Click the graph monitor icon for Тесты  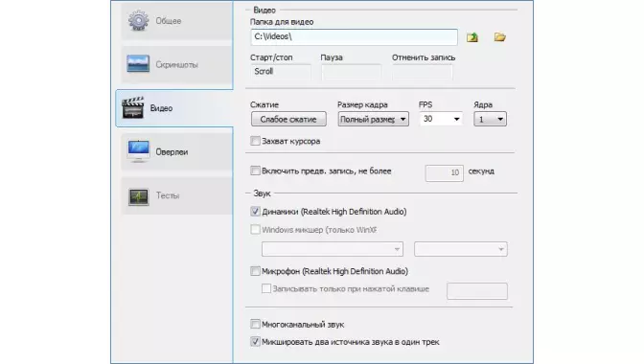pos(138,196)
